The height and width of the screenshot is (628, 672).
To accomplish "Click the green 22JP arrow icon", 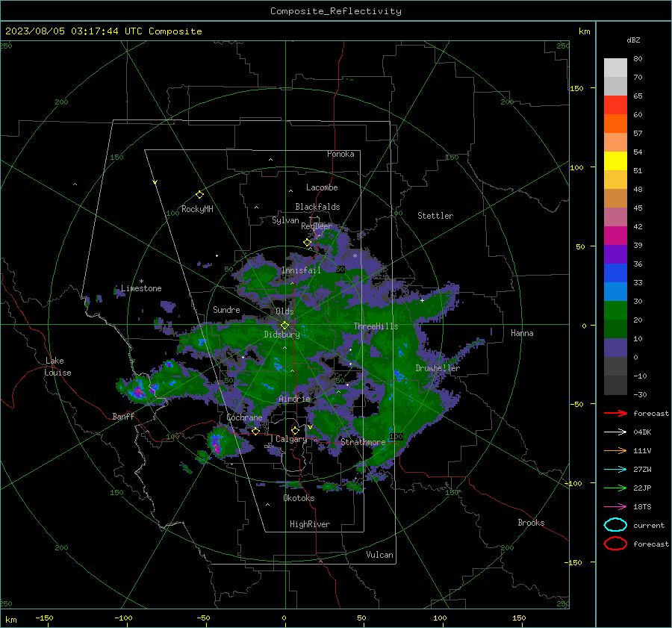I will tap(615, 488).
